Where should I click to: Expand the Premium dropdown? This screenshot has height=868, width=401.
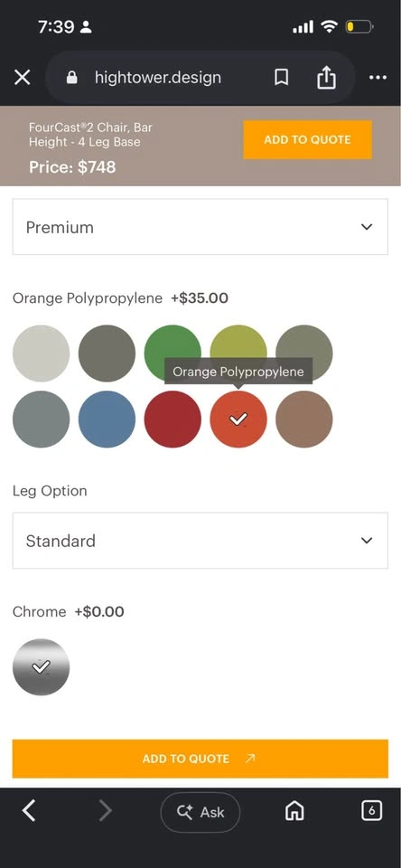200,227
